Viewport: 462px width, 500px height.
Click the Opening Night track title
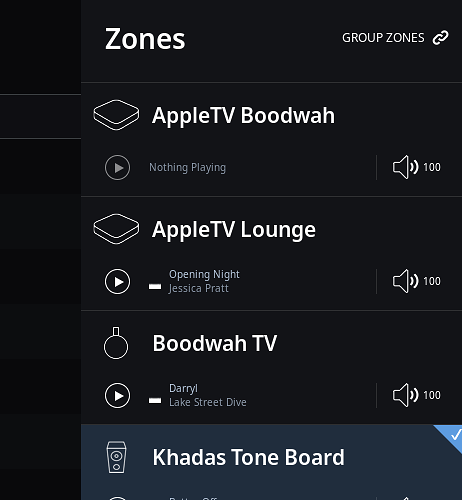[204, 274]
